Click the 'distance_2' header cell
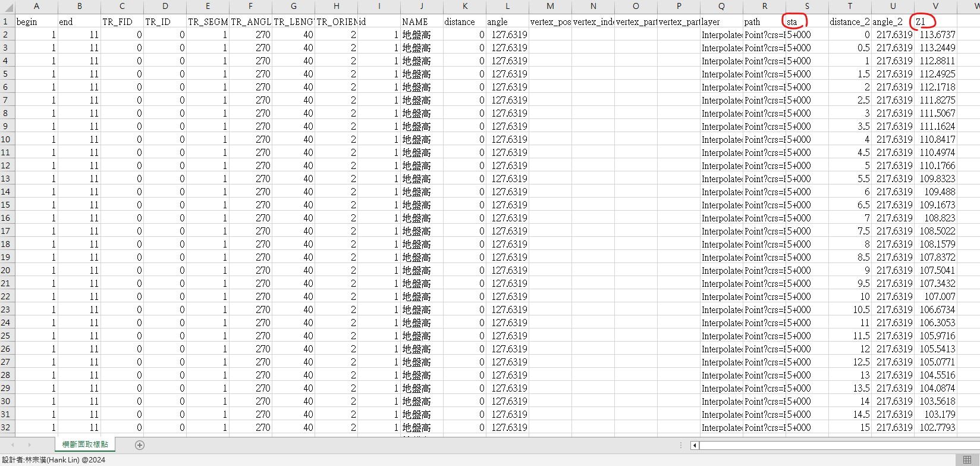This screenshot has height=466, width=980. pos(850,21)
